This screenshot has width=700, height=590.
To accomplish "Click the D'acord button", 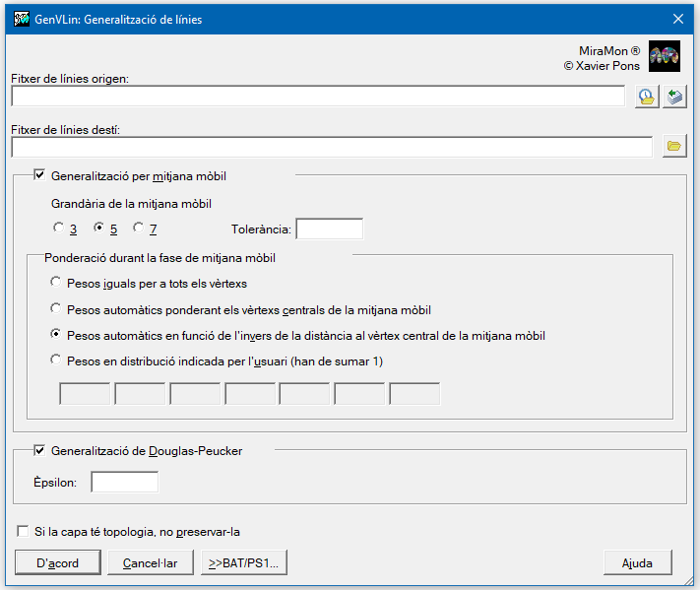I will (57, 562).
